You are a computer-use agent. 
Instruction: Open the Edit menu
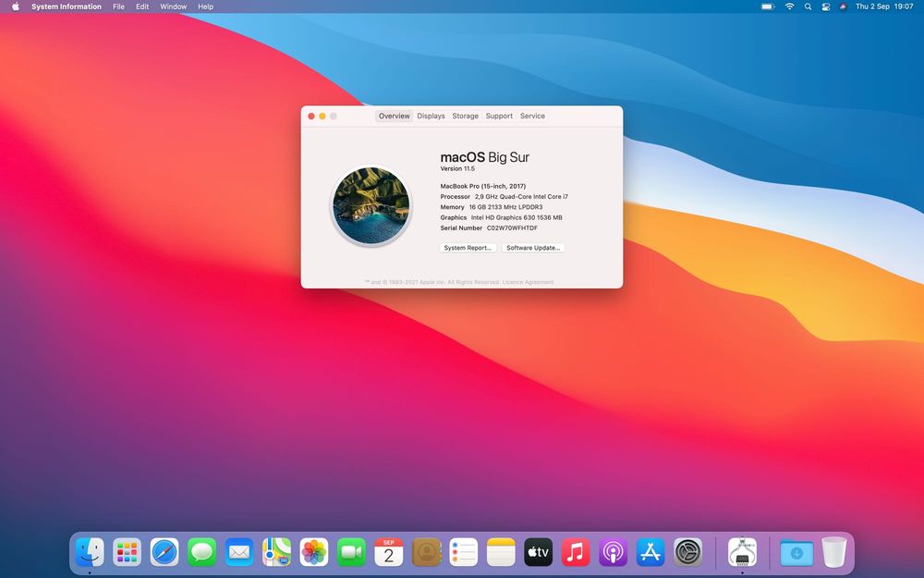(x=142, y=6)
